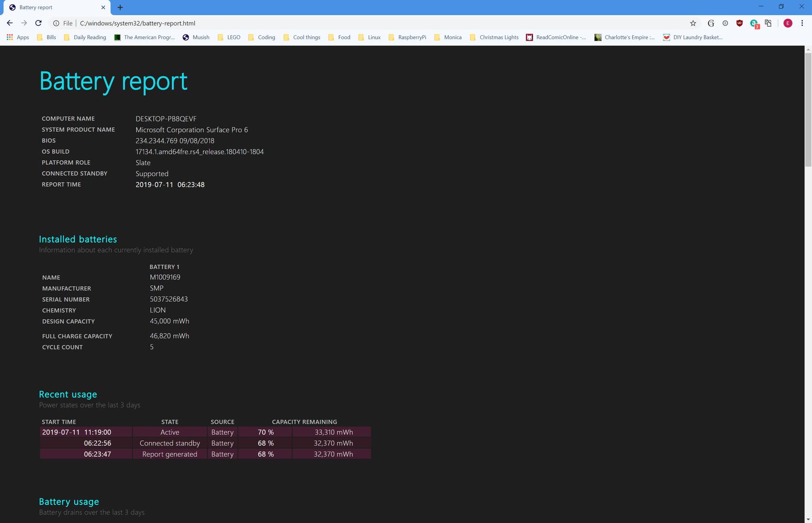Open the uBlock Origin shield extension
The image size is (812, 523).
[x=739, y=23]
